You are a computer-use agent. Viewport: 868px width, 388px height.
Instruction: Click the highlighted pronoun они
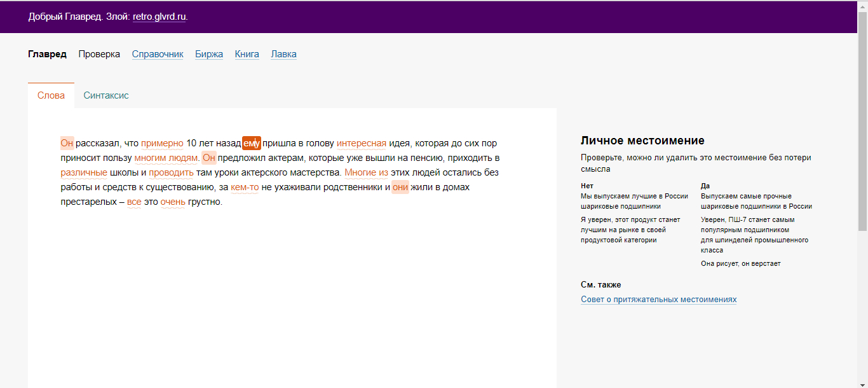(x=400, y=187)
